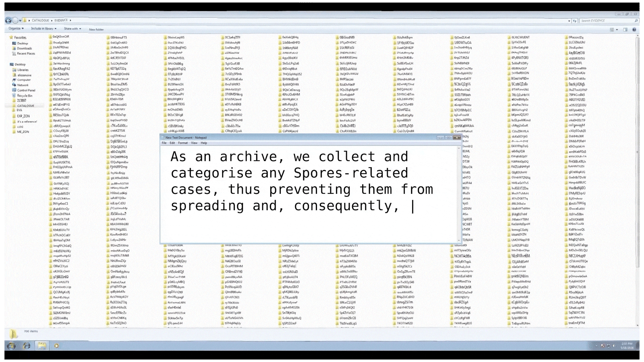Select the BE5JzuTQdk folder icon

[x=51, y=115]
